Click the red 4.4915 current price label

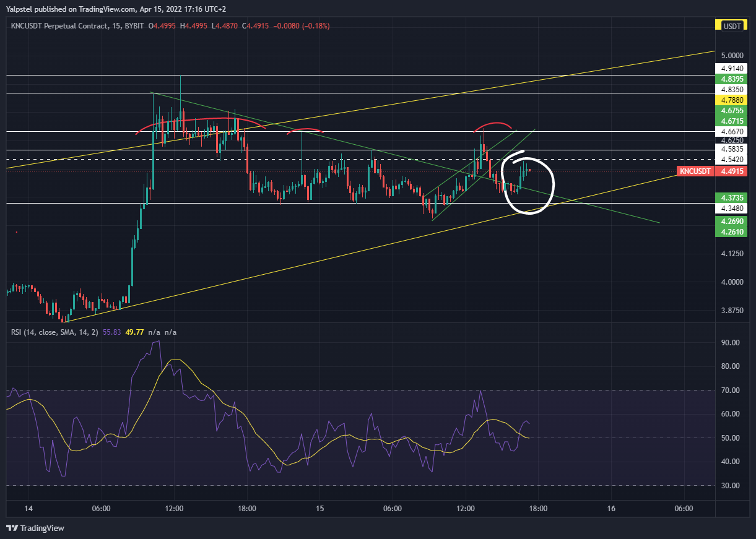click(732, 171)
